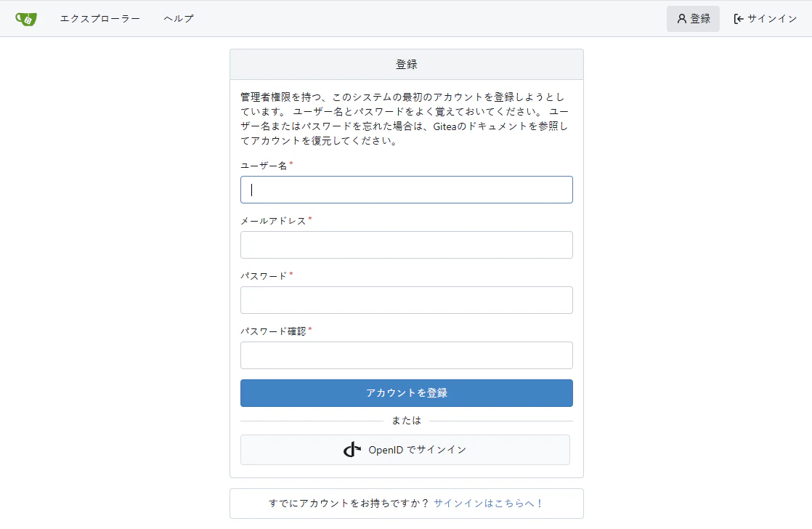The height and width of the screenshot is (529, 812).
Task: Focus the ユーザー名 input field
Action: coord(407,190)
